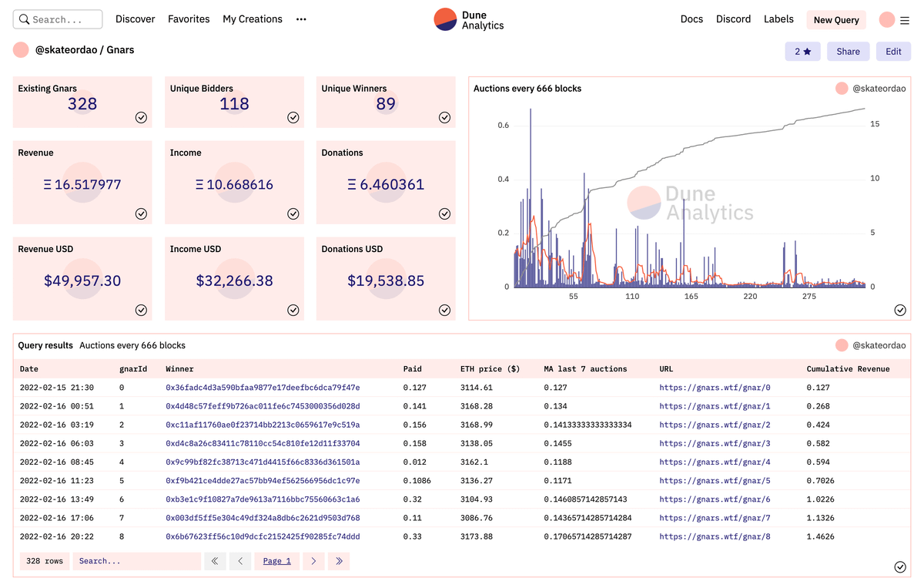This screenshot has height=578, width=924.
Task: Click the user avatar in the top bar
Action: tap(887, 20)
